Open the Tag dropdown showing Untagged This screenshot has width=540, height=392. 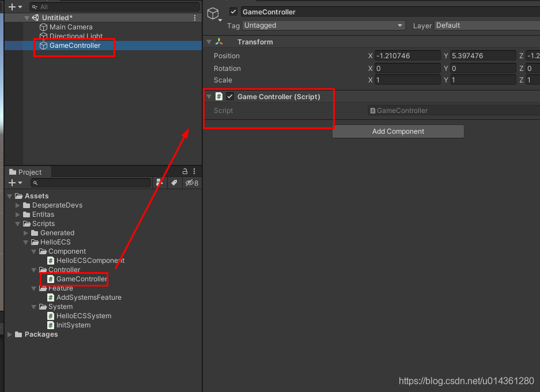(x=324, y=25)
